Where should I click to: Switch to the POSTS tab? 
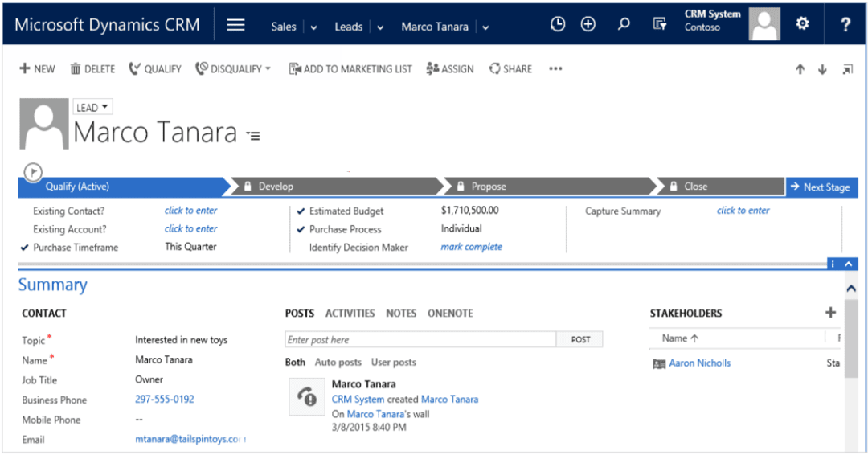[x=300, y=314]
